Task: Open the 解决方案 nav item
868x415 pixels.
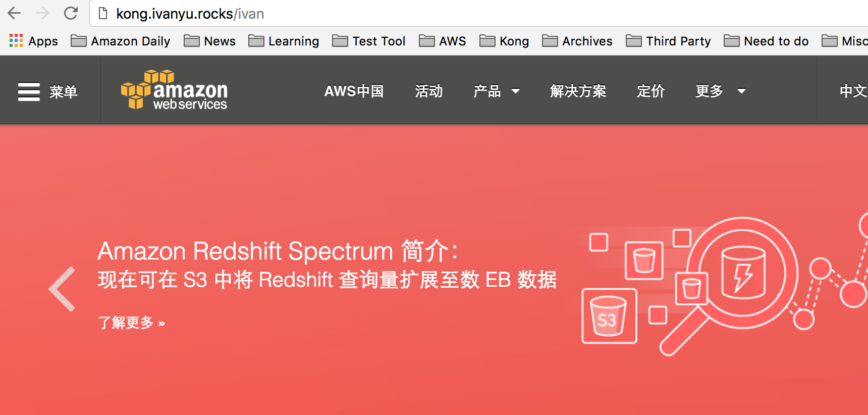Action: (578, 91)
